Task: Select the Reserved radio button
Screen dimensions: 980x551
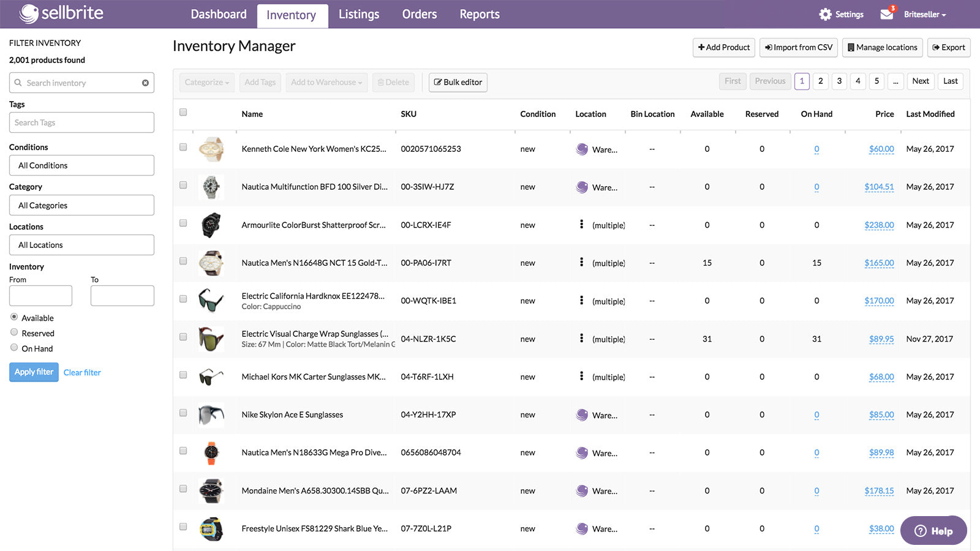Action: (13, 332)
